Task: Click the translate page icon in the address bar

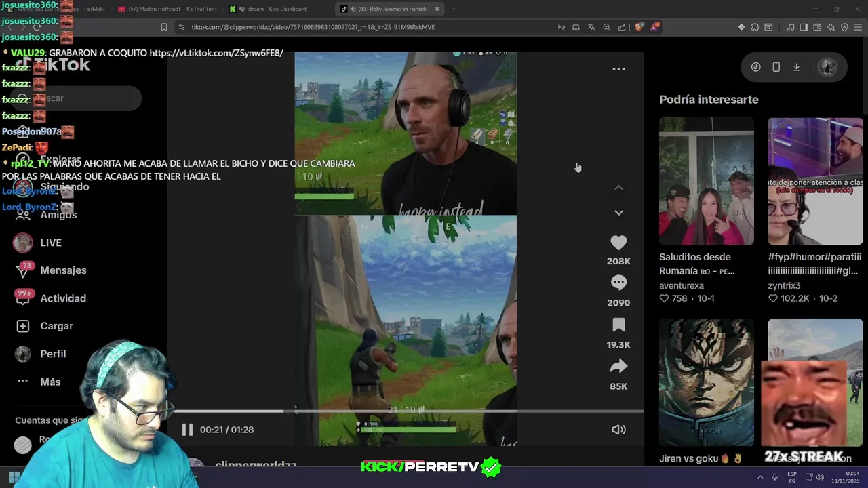Action: (591, 27)
